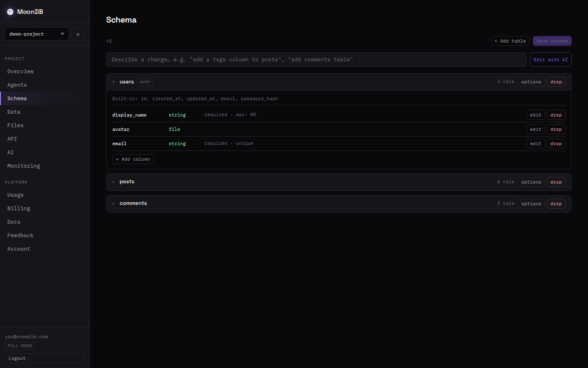This screenshot has width=588, height=368.
Task: Click the MoonDB moon logo icon
Action: coord(10,12)
